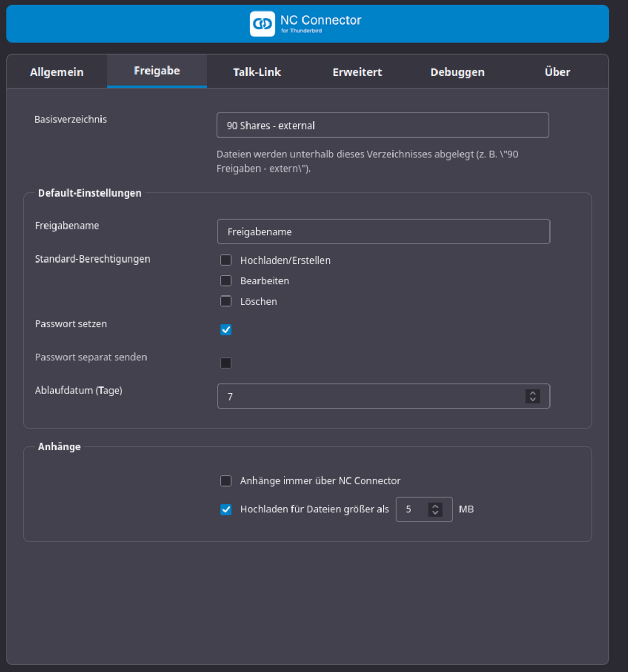The image size is (628, 672).
Task: Open the Debuggen tab
Action: point(457,72)
